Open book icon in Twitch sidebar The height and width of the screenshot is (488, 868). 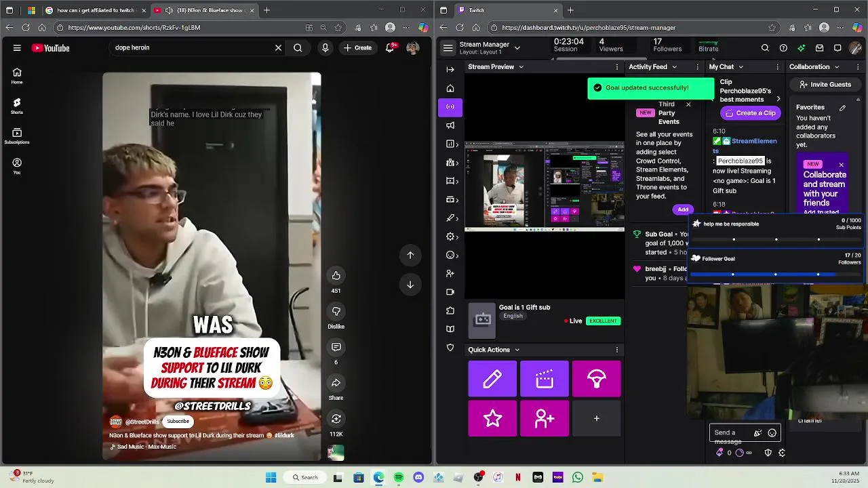[x=450, y=329]
